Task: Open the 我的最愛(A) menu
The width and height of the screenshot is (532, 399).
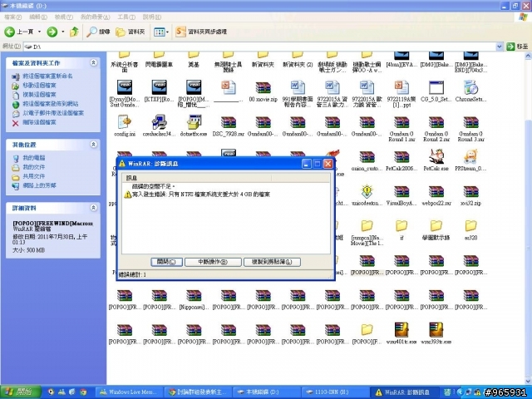Action: 95,17
